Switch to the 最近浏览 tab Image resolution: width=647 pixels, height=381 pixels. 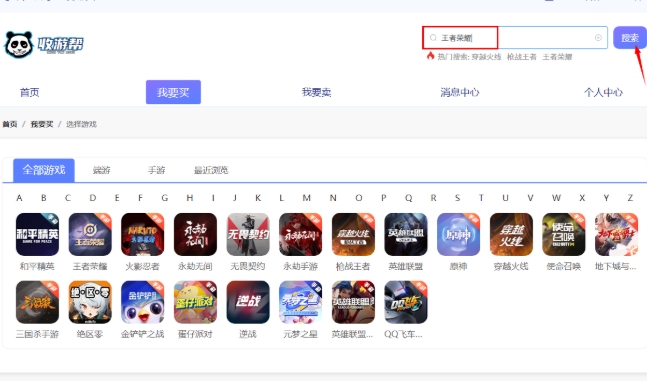(211, 170)
